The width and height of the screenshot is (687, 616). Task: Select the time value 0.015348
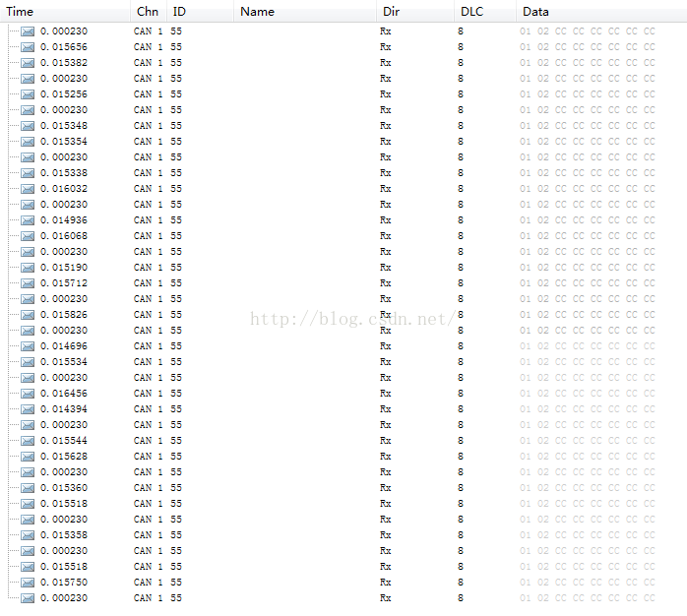[64, 126]
